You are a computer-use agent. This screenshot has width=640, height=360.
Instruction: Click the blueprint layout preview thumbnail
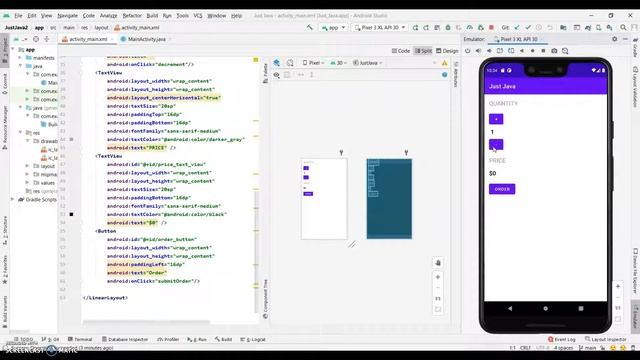point(389,199)
